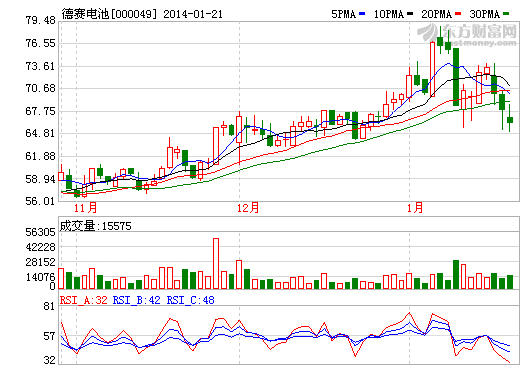The width and height of the screenshot is (520, 365).
Task: Click the red 20PMA legend swatch
Action: coord(458,14)
